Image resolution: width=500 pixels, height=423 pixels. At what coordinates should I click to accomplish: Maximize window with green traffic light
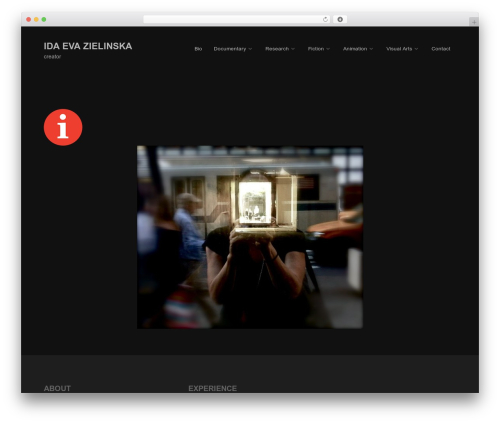click(44, 19)
